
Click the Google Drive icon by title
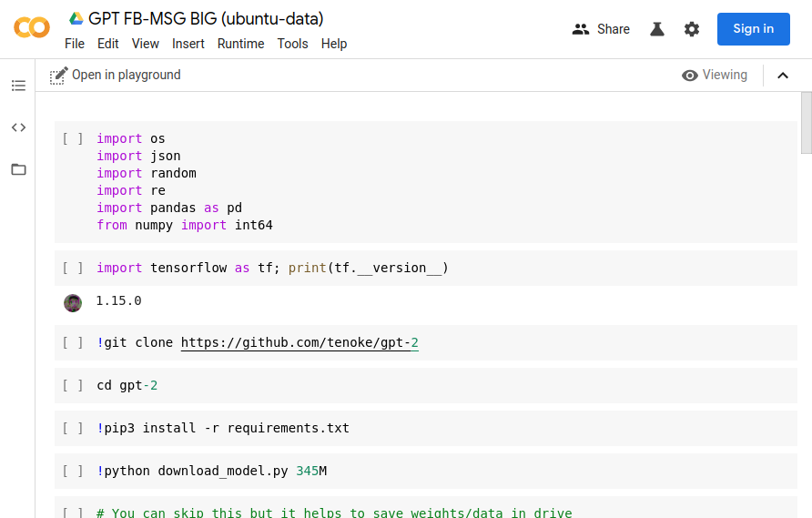tap(76, 19)
